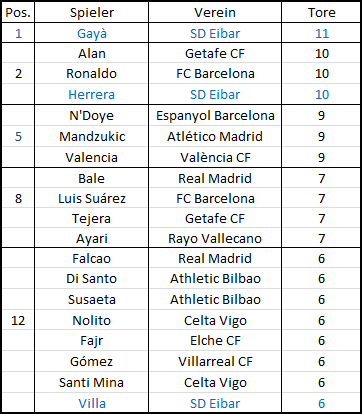This screenshot has width=362, height=414.
Task: Click the blue Villa player cell
Action: tap(91, 403)
